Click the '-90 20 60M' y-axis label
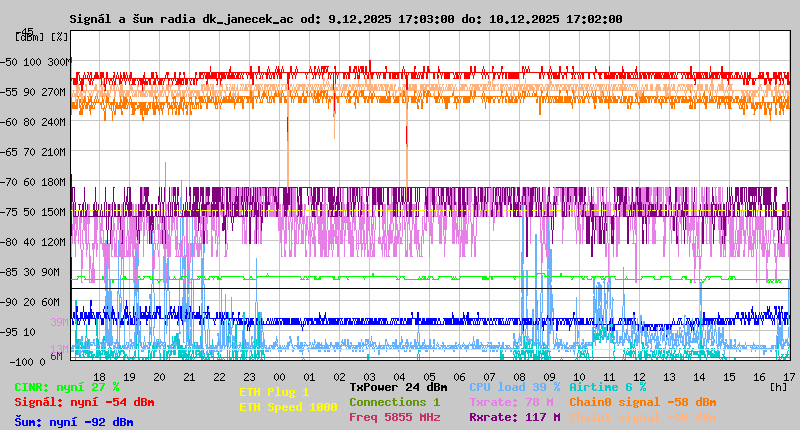Image resolution: width=800 pixels, height=430 pixels. (x=30, y=302)
